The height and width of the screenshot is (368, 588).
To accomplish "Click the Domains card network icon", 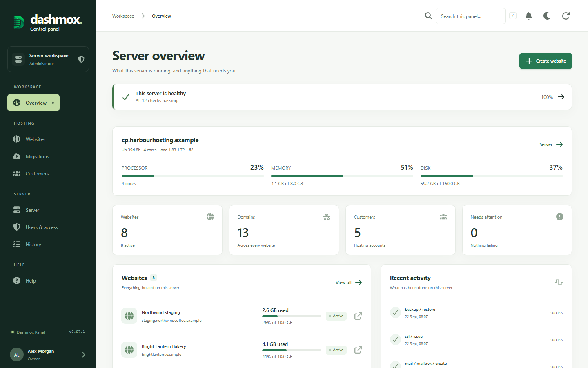I will click(x=327, y=217).
